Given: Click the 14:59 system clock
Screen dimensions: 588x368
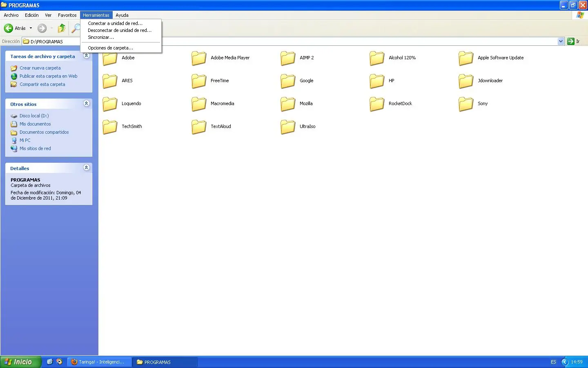Looking at the screenshot, I should [x=577, y=362].
